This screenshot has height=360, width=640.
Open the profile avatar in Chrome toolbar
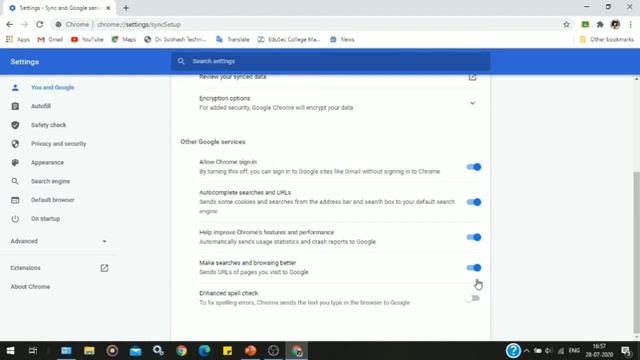pyautogui.click(x=615, y=24)
